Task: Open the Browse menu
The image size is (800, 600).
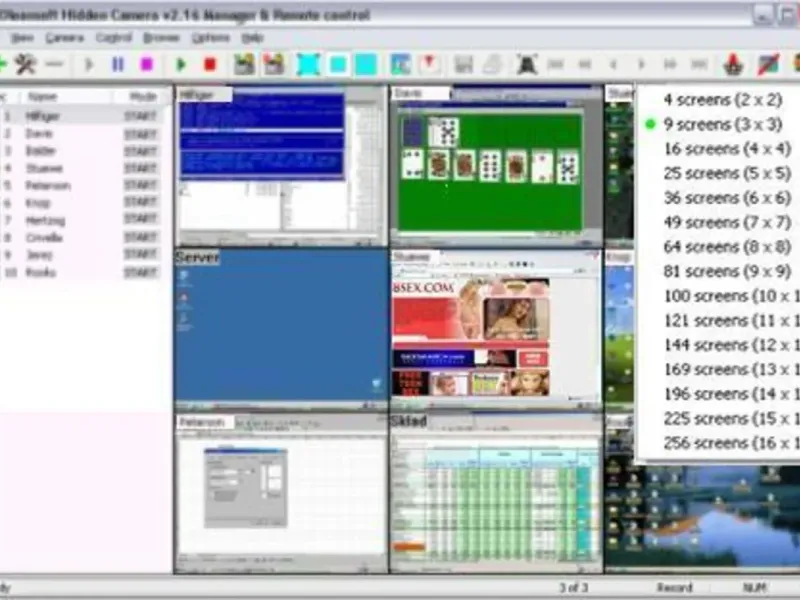Action: coord(161,38)
